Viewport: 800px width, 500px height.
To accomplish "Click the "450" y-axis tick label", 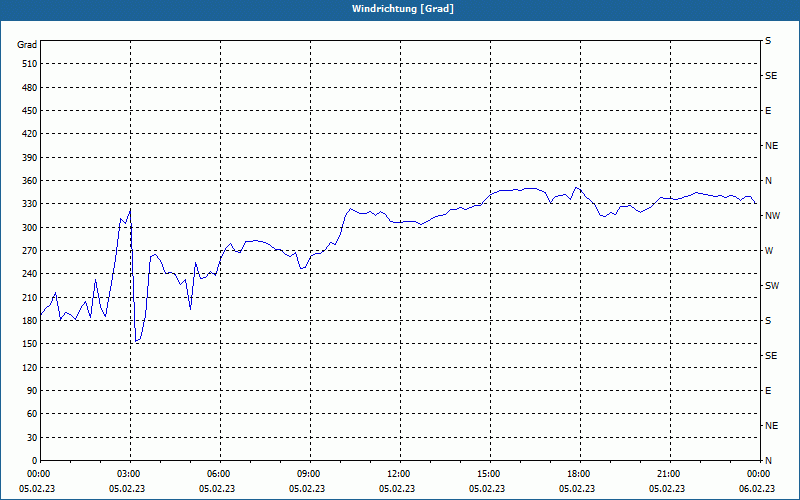I will coord(30,111).
